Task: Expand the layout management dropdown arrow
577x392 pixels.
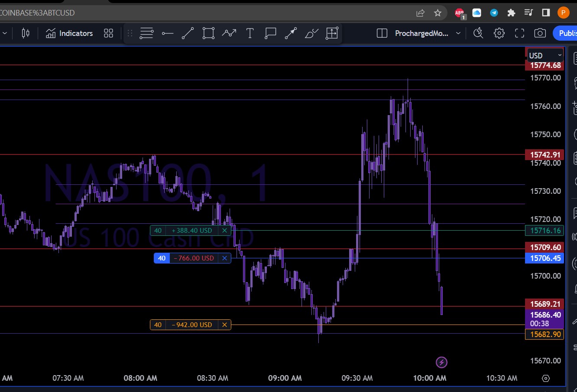Action: [458, 33]
